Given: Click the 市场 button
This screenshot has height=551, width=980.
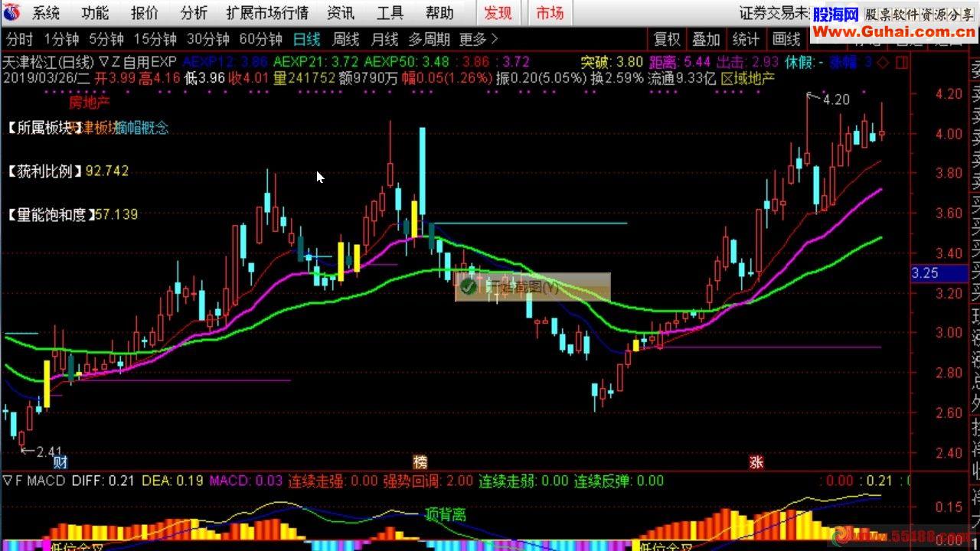Looking at the screenshot, I should [549, 13].
